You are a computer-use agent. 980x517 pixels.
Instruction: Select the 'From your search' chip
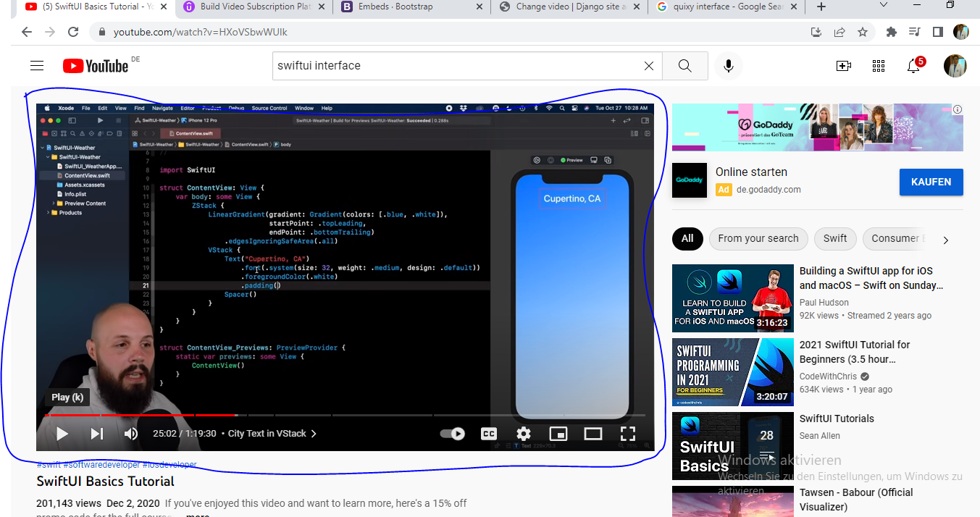(758, 239)
